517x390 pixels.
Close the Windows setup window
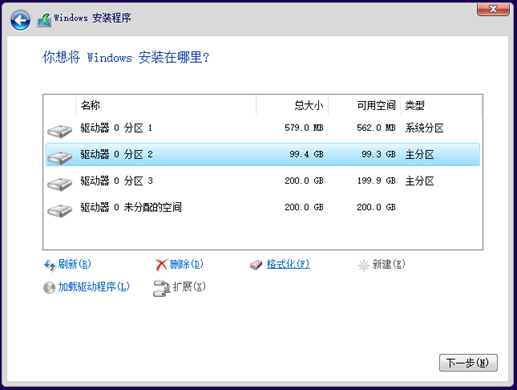493,9
